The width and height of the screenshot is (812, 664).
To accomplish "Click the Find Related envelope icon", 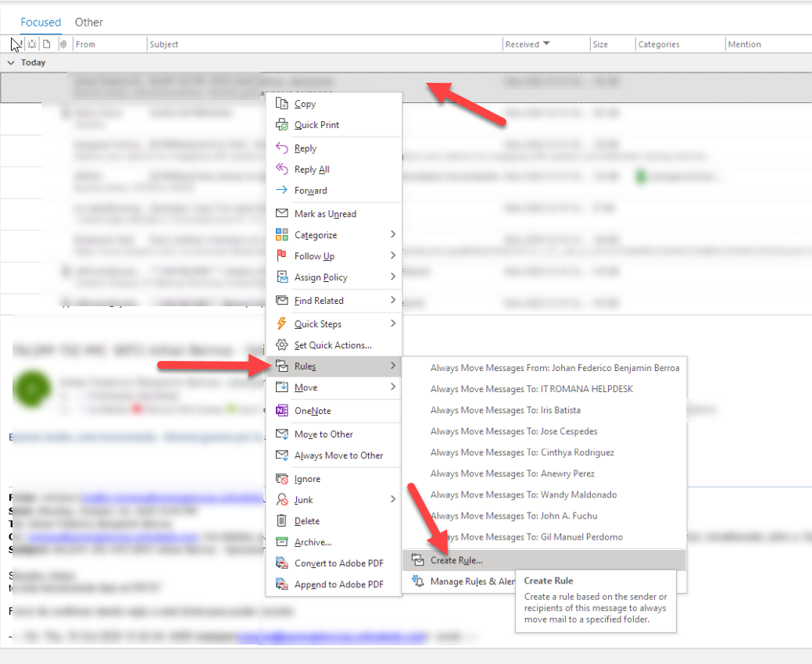I will tap(281, 300).
